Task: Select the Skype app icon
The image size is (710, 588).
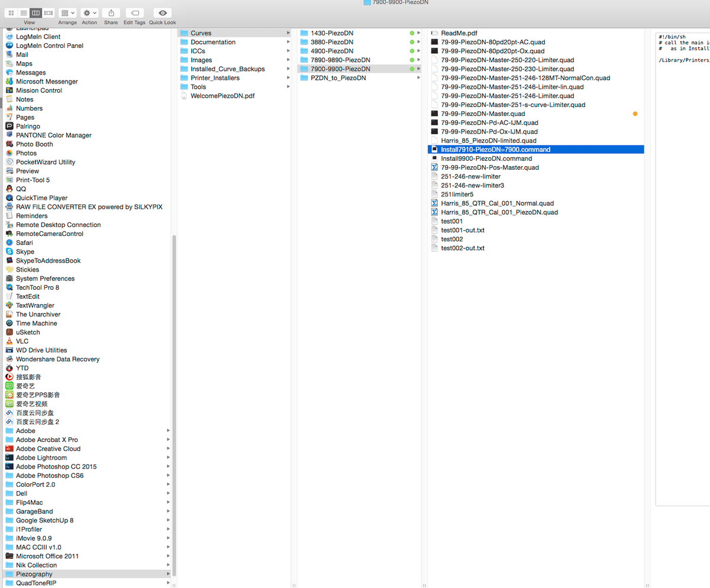Action: [9, 251]
